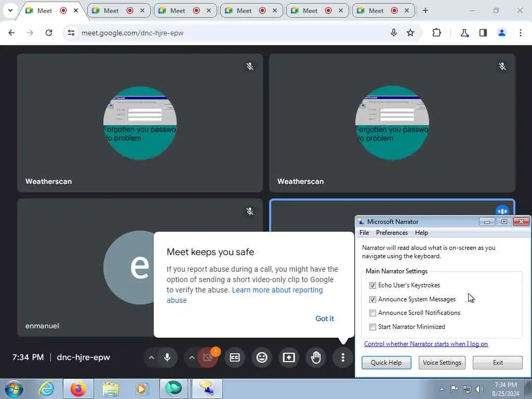This screenshot has height=399, width=532.
Task: Open network icon in system tray
Action: pyautogui.click(x=467, y=389)
